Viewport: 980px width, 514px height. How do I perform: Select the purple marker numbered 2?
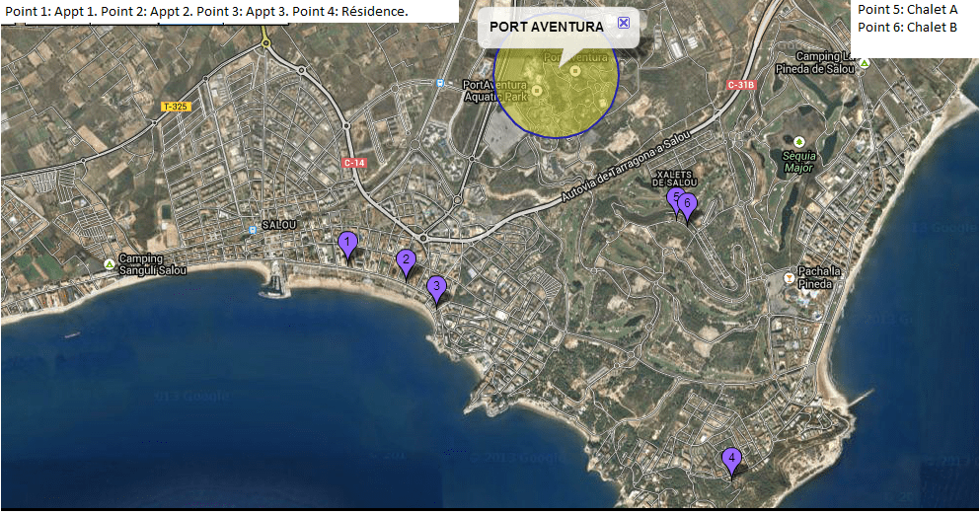coord(406,261)
